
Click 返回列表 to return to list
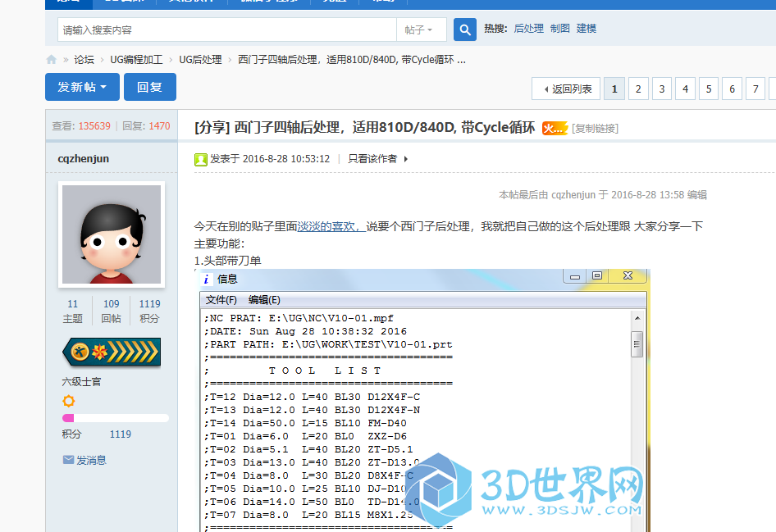tap(566, 89)
